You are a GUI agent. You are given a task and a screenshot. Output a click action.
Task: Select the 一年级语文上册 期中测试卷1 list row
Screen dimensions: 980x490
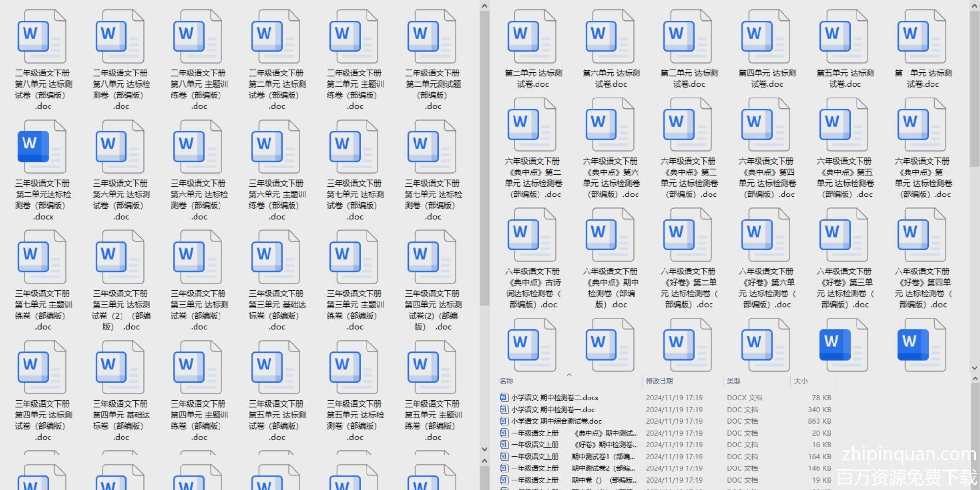coord(665,457)
